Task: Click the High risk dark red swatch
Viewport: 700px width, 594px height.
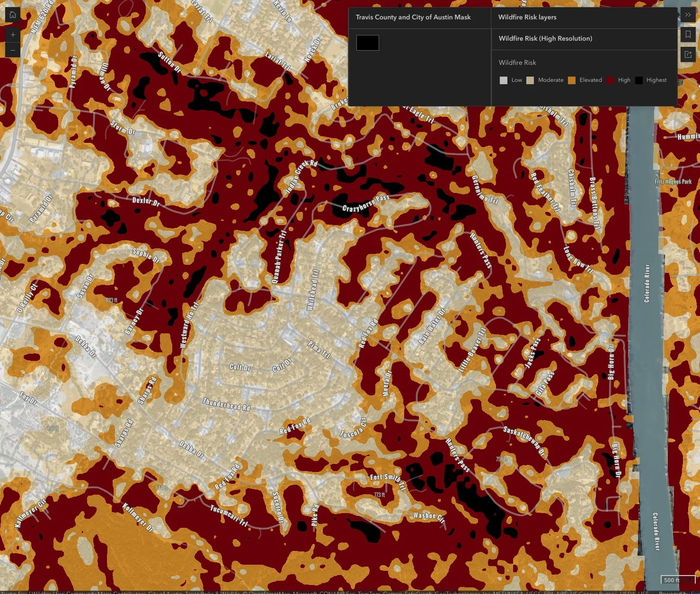Action: [610, 80]
